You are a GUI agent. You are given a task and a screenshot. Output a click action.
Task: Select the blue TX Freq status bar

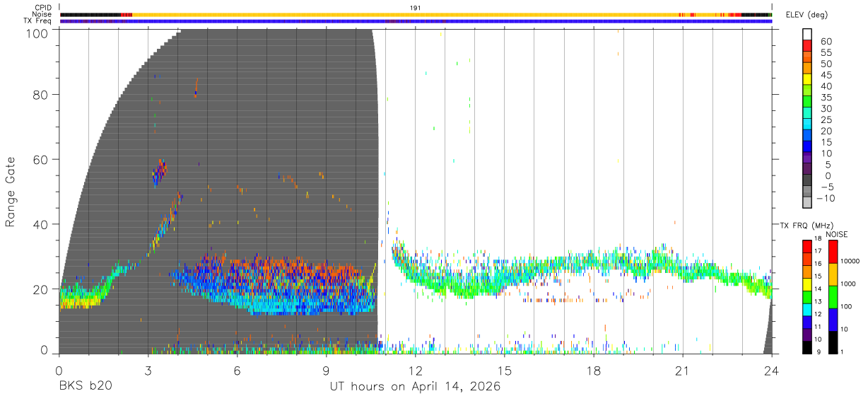(416, 21)
